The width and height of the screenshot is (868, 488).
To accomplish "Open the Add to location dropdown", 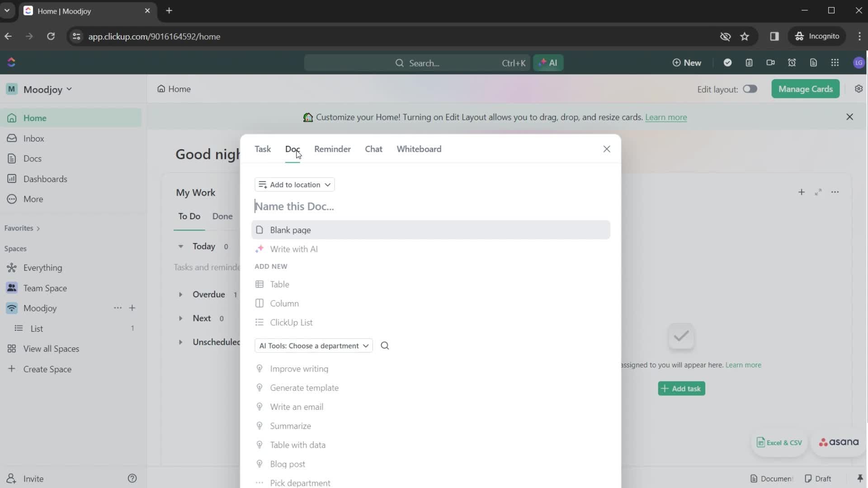I will point(294,185).
